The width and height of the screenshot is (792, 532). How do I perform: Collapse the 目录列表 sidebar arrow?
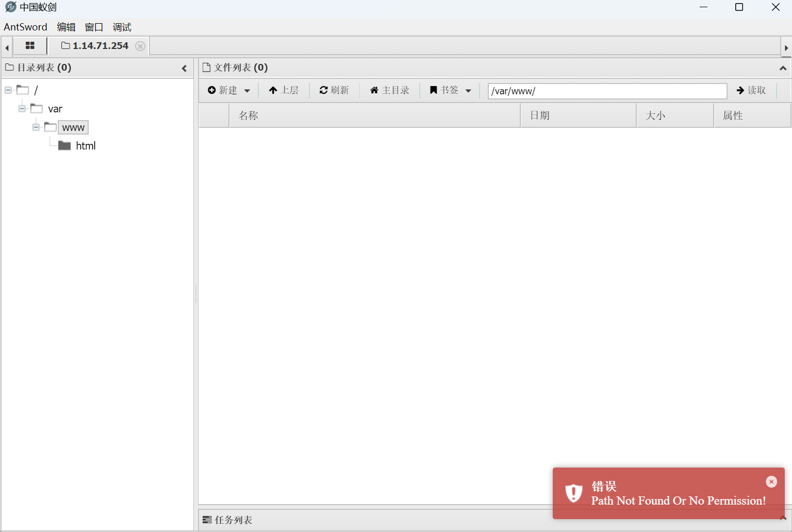185,68
